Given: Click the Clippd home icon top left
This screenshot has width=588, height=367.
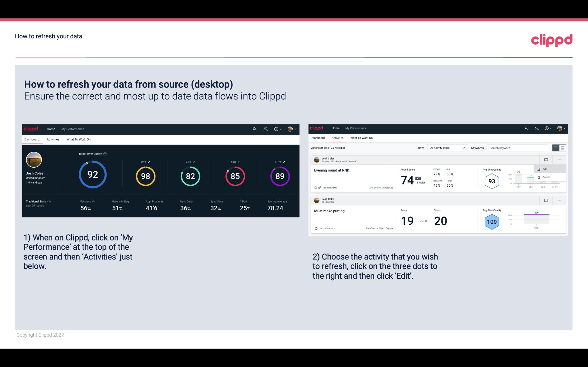Looking at the screenshot, I should tap(31, 128).
